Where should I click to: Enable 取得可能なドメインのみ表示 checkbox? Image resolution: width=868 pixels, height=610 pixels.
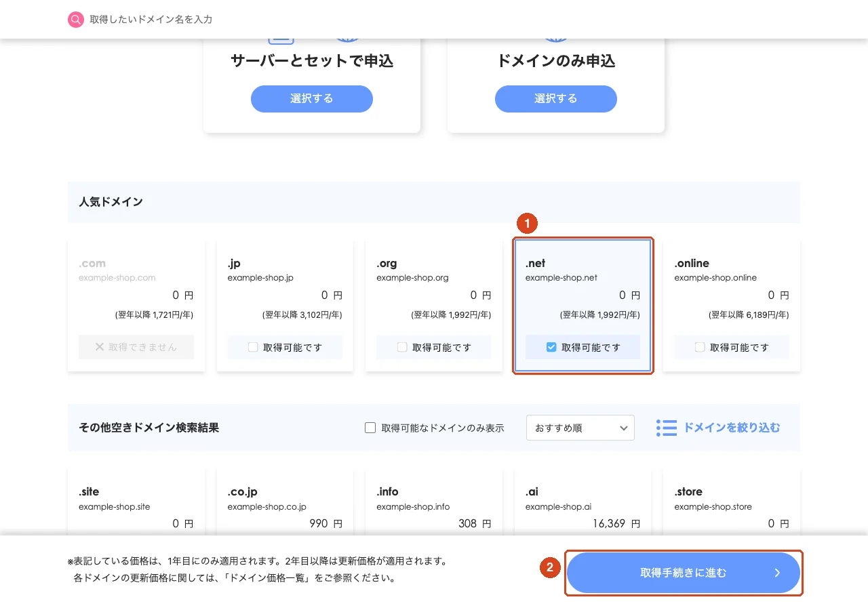[x=370, y=428]
